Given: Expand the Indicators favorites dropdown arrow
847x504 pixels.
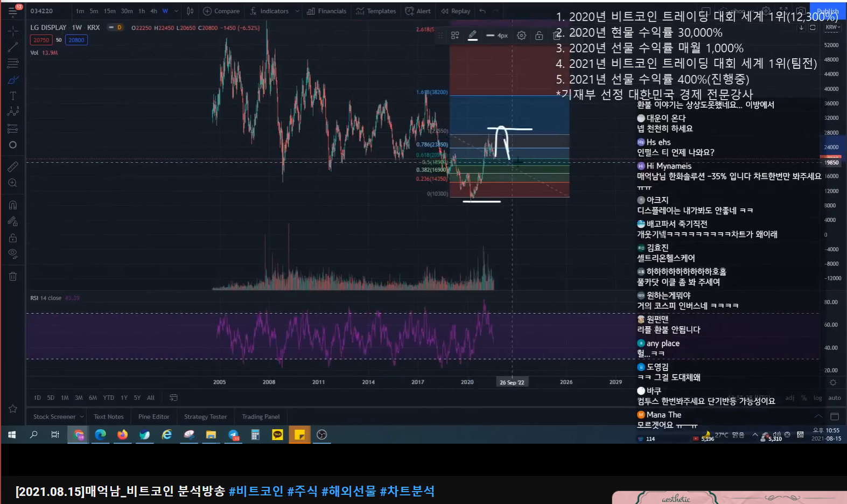Looking at the screenshot, I should pos(297,11).
